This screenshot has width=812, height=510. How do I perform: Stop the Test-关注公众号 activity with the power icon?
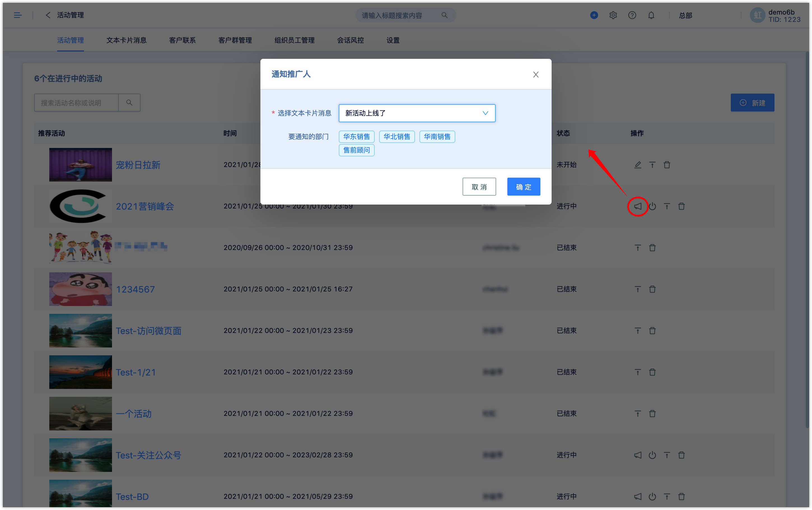click(x=652, y=455)
